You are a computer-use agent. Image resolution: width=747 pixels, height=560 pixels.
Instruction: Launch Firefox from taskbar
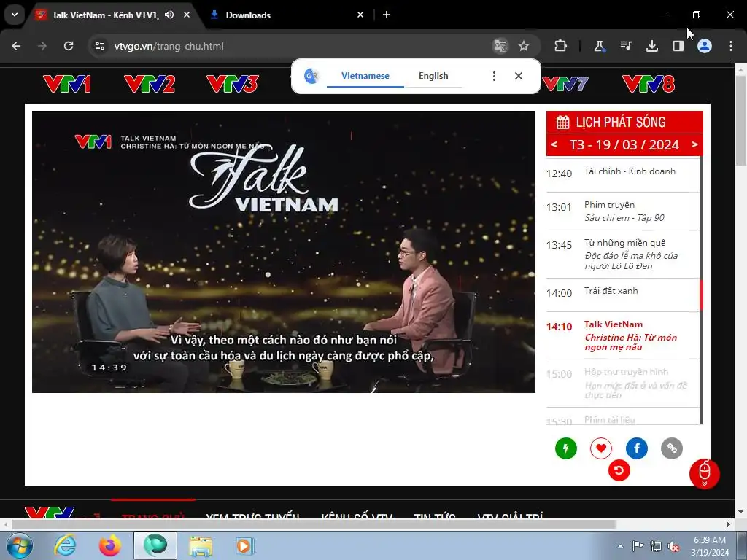click(x=110, y=545)
